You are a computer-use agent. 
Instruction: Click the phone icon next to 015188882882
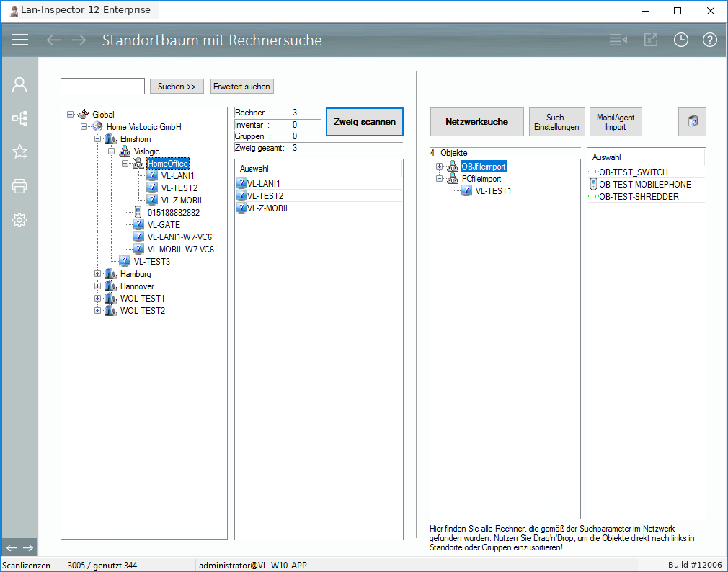[x=138, y=212]
